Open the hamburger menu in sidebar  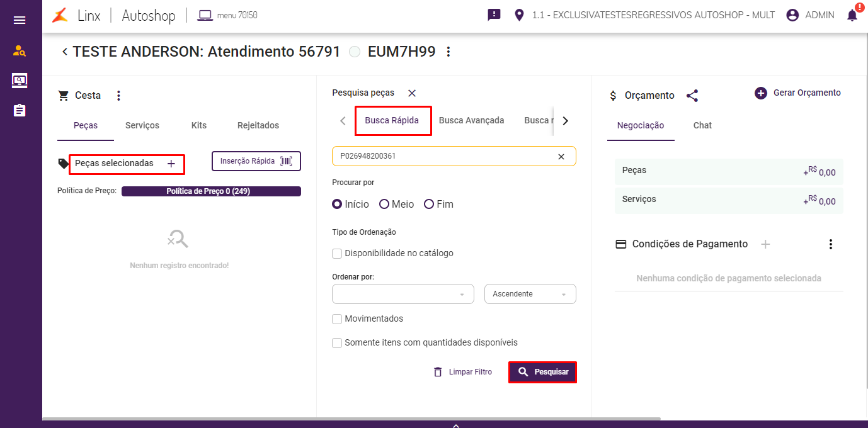click(20, 20)
